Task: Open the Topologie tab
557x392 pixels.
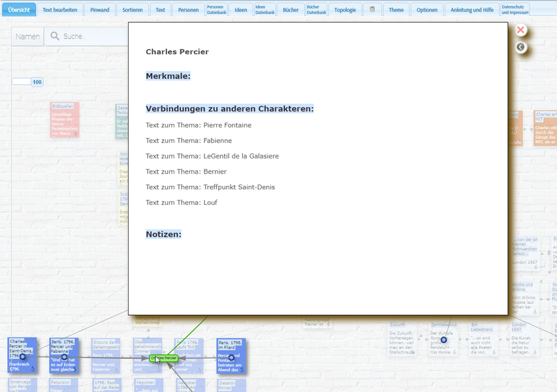Action: [x=345, y=10]
